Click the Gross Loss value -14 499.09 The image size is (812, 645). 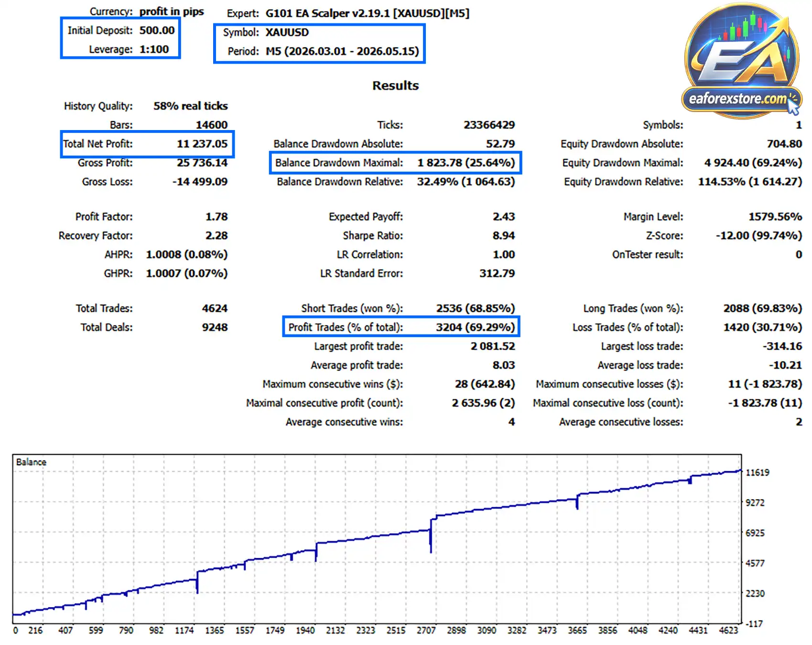[x=200, y=182]
